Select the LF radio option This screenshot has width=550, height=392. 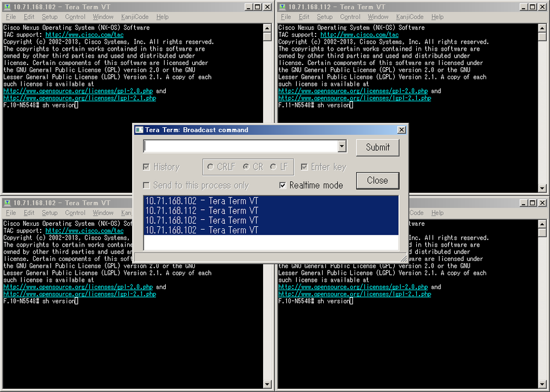273,167
